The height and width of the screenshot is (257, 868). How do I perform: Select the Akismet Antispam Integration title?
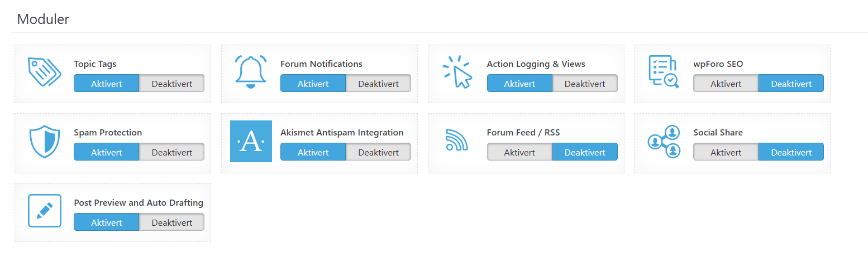342,133
